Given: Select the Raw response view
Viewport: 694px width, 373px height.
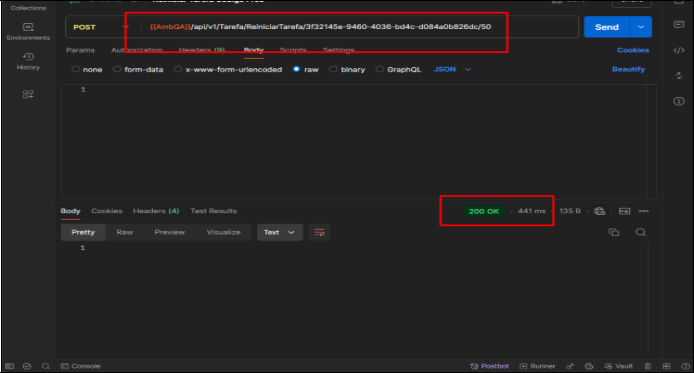Looking at the screenshot, I should click(x=124, y=232).
